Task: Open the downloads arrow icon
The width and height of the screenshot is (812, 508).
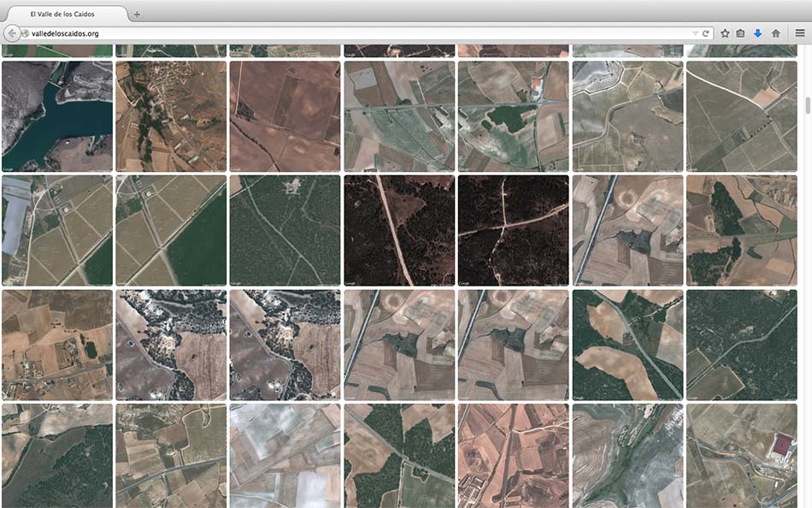Action: (757, 33)
